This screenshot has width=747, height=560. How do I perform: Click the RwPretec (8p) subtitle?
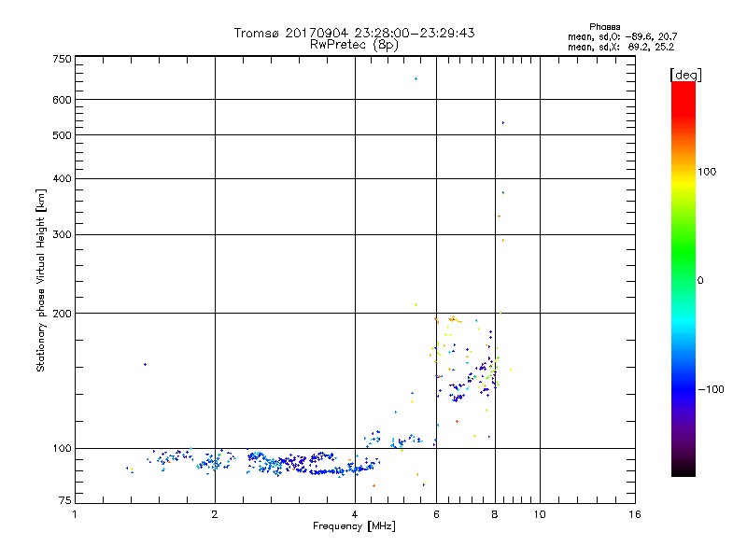(354, 45)
